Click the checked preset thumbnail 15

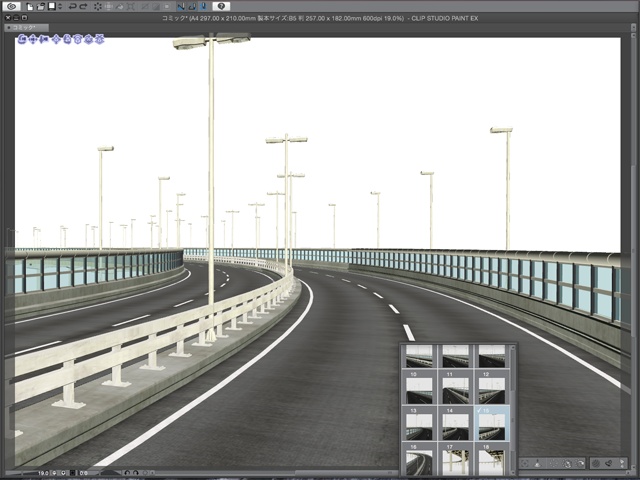491,423
